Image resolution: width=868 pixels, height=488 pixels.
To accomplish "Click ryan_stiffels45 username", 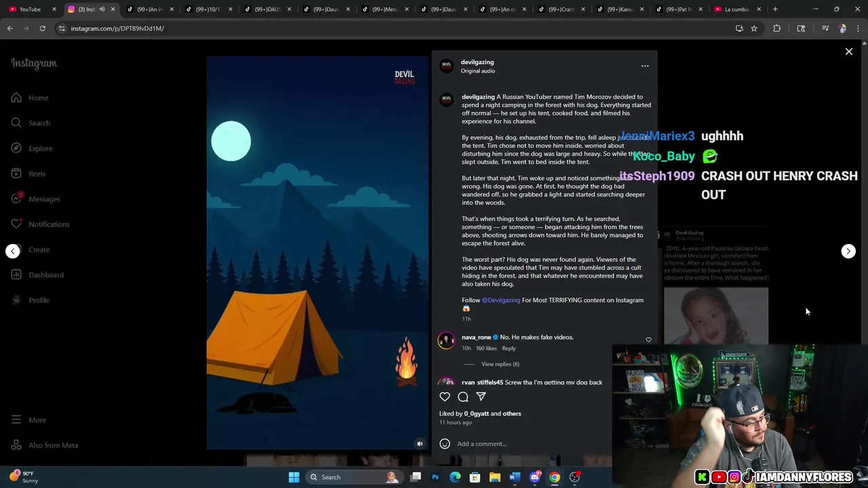I will click(x=483, y=383).
